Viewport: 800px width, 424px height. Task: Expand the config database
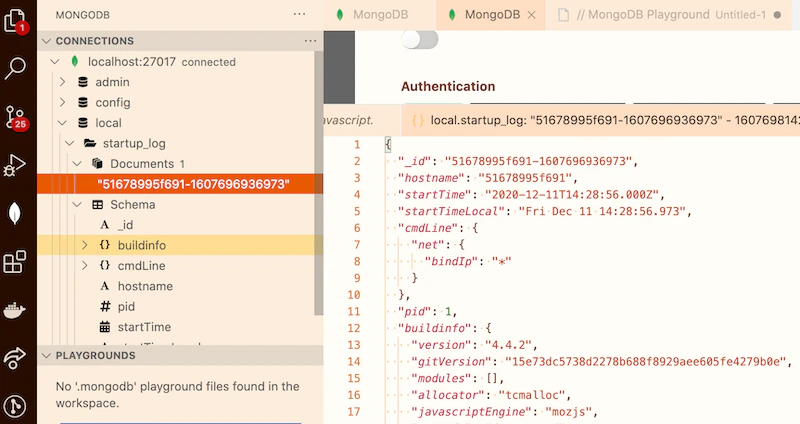[62, 103]
